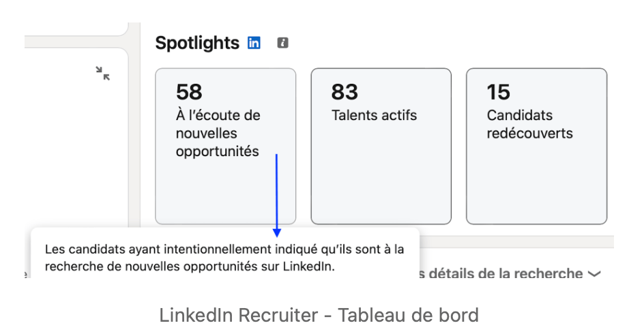Collapse the panel with the inward arrows icon
The width and height of the screenshot is (644, 334).
click(103, 74)
